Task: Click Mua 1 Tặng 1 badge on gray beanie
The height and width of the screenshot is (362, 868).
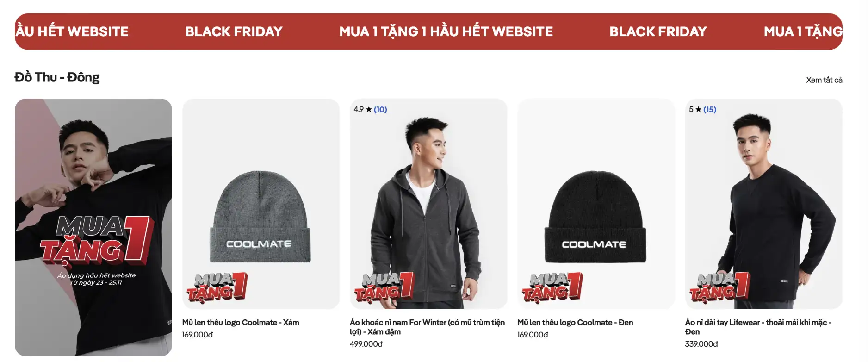Action: (217, 287)
